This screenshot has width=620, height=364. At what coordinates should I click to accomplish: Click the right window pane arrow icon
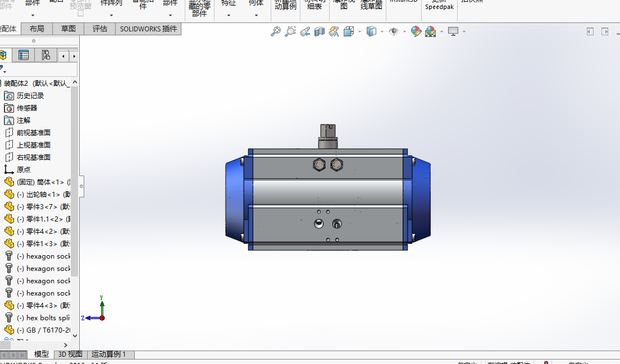[x=605, y=31]
